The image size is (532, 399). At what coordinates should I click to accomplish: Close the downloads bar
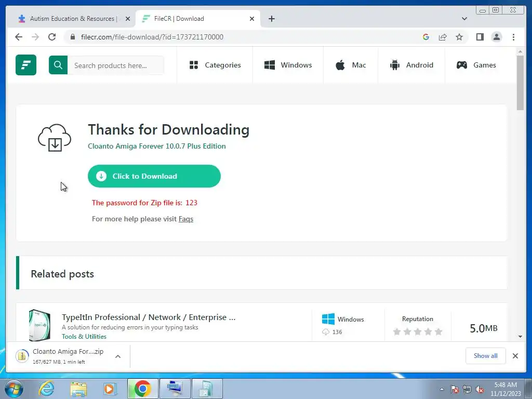(x=515, y=356)
